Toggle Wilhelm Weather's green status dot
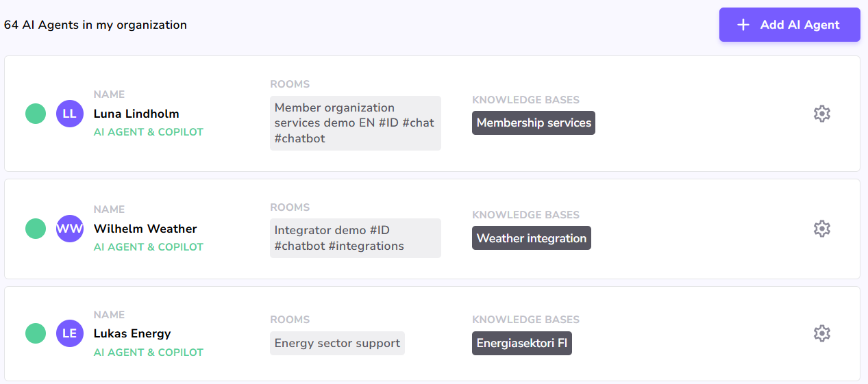This screenshot has height=384, width=868. click(x=36, y=229)
